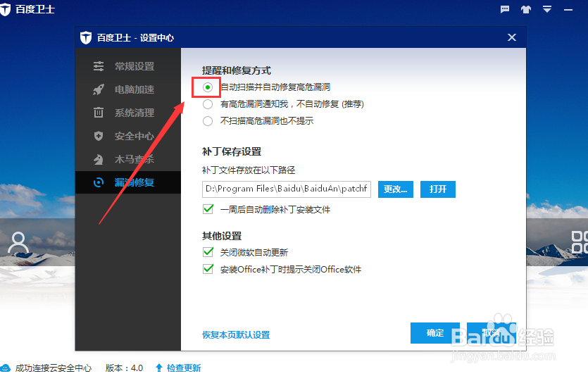The image size is (588, 376).
Task: Toggle 一周后自动删除补丁安装文件 checkbox
Action: (208, 209)
